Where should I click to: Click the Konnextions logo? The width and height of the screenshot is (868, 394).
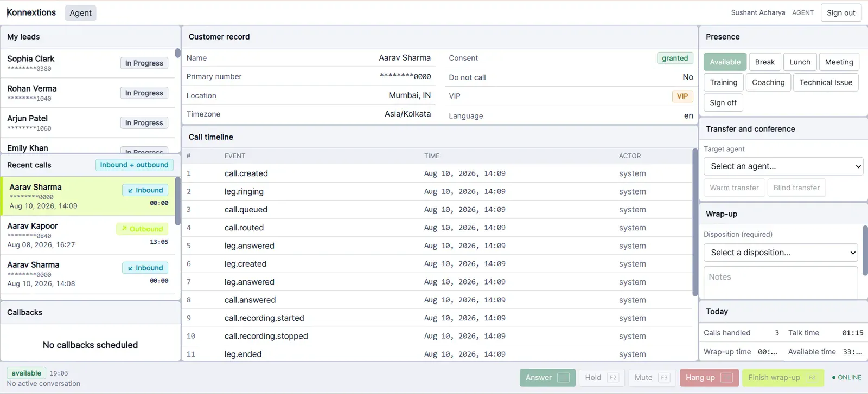pyautogui.click(x=31, y=12)
